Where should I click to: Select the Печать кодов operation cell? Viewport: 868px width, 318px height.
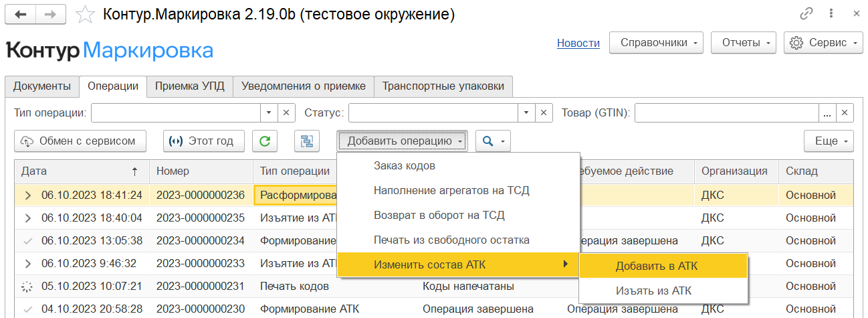click(294, 287)
